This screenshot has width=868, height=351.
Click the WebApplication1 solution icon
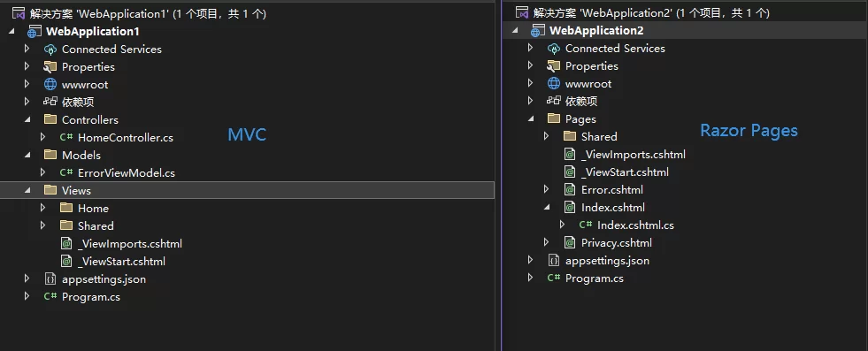(x=18, y=14)
